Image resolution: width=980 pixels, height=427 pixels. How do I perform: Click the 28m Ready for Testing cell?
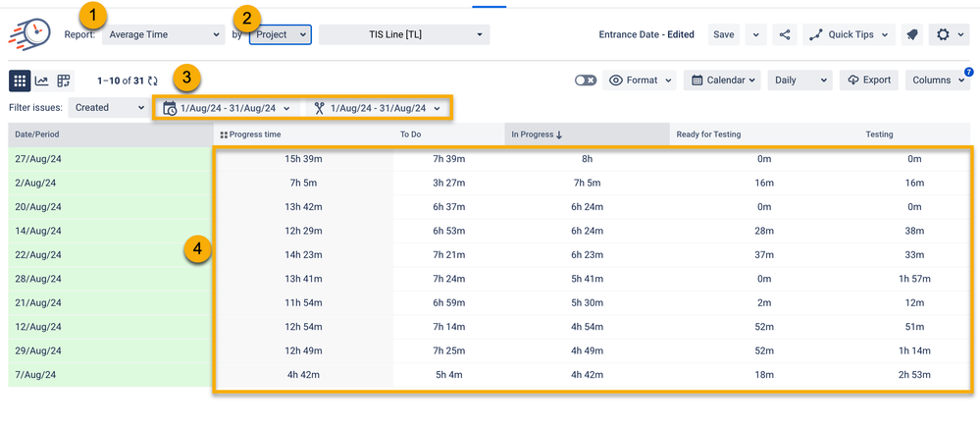click(764, 232)
